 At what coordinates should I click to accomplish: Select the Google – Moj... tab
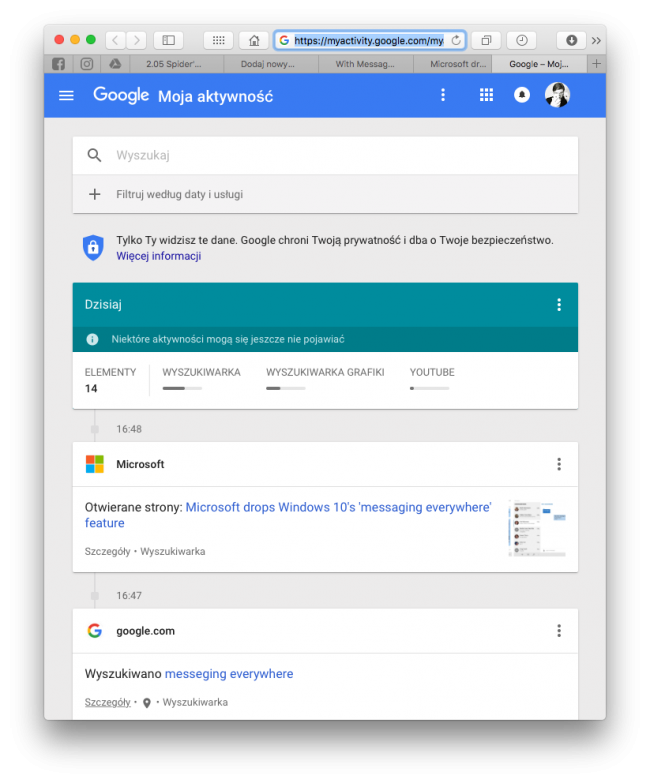point(539,64)
